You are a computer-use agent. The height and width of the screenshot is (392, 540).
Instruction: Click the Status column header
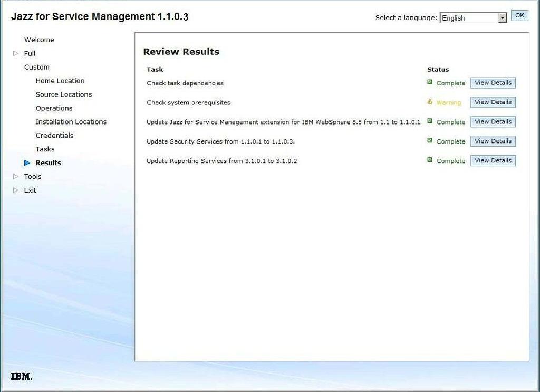[x=438, y=69]
